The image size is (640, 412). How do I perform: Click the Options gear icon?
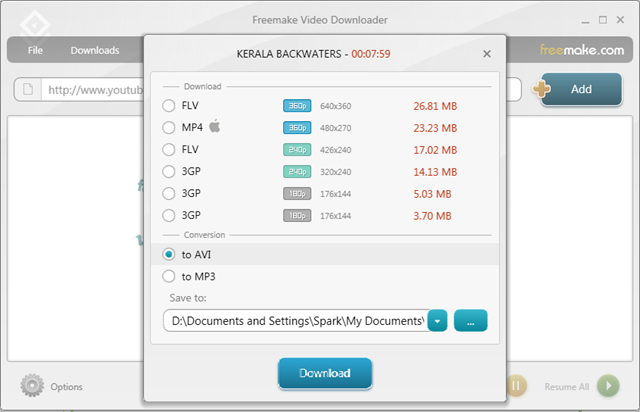[32, 385]
